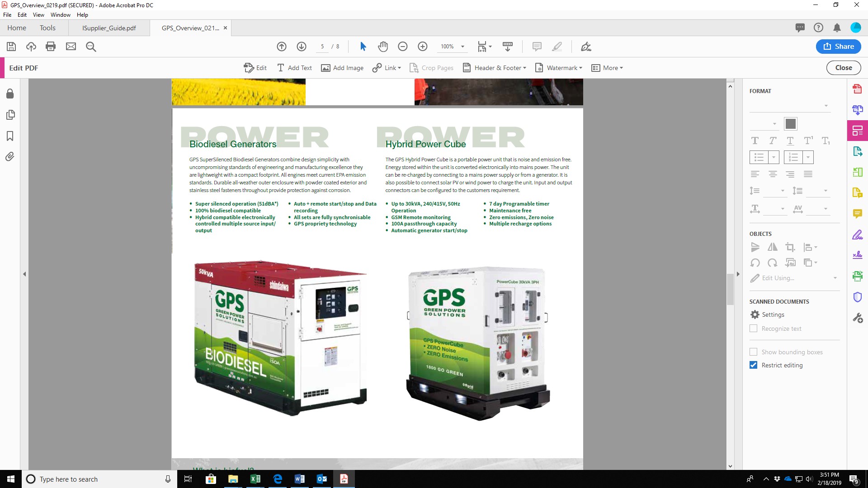This screenshot has width=868, height=488.
Task: Open the page thumbnails panel
Action: (x=10, y=115)
